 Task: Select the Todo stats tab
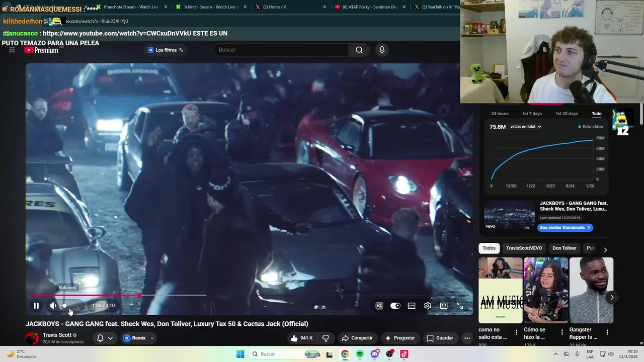click(596, 114)
